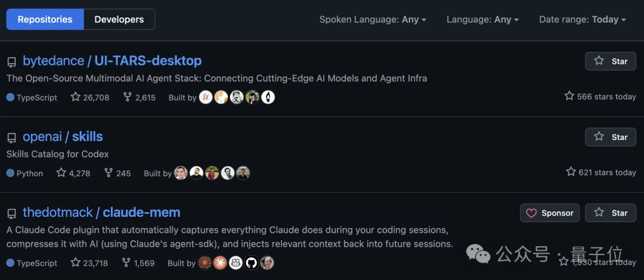Expand the Language: Any filter
The width and height of the screenshot is (644, 280).
(x=482, y=20)
